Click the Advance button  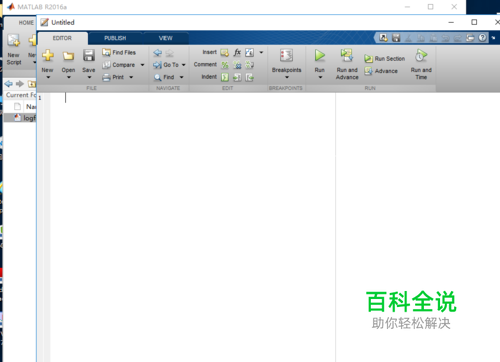point(381,71)
